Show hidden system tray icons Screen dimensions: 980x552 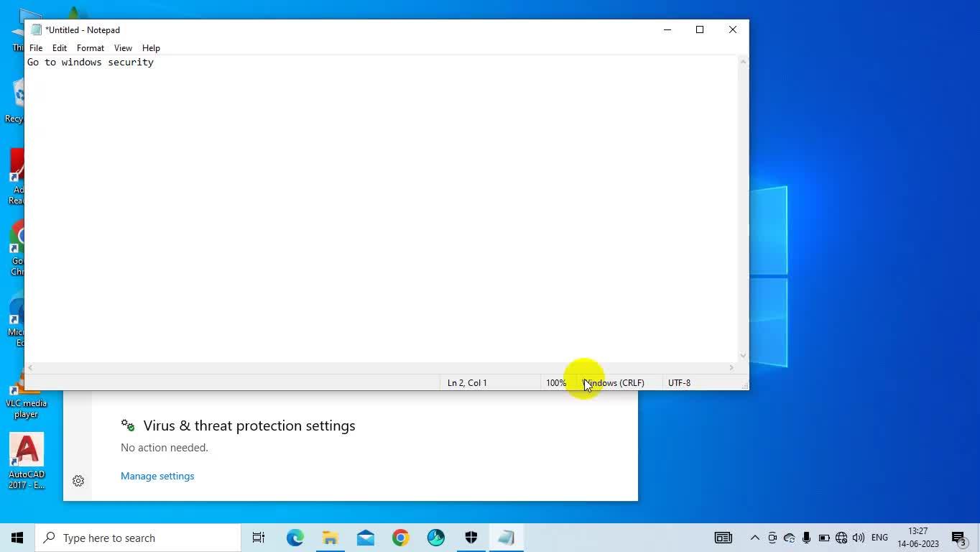[754, 538]
